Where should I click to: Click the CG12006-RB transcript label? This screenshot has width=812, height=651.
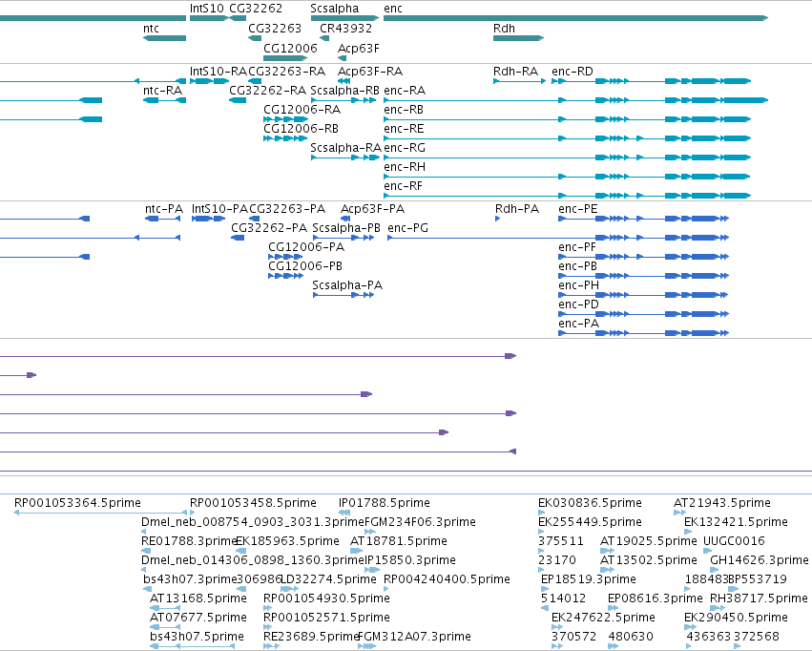pos(302,129)
